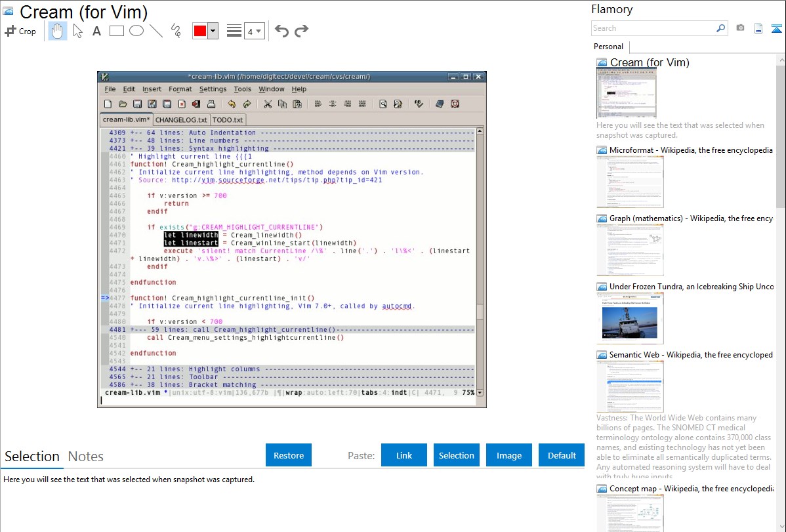
Task: Select the TODO.txt tab in Cream
Action: pyautogui.click(x=228, y=120)
